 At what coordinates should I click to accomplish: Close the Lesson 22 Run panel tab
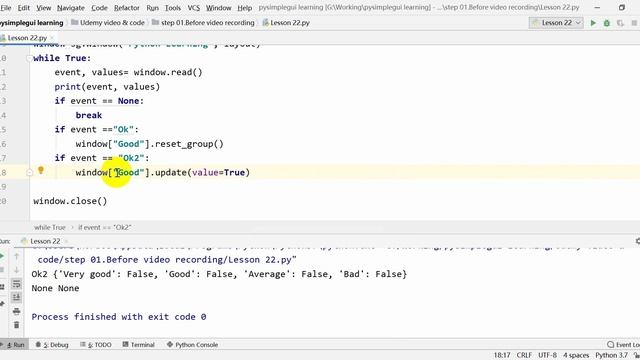click(66, 241)
